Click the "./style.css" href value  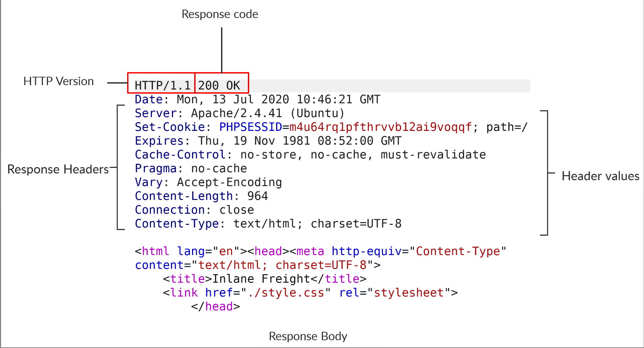point(286,293)
